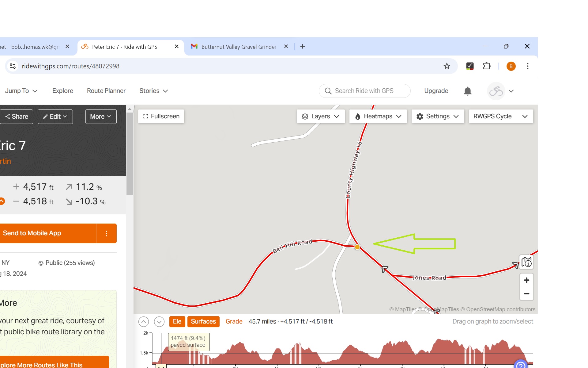The image size is (588, 368).
Task: Open the browser extensions puzzle icon
Action: tap(486, 66)
